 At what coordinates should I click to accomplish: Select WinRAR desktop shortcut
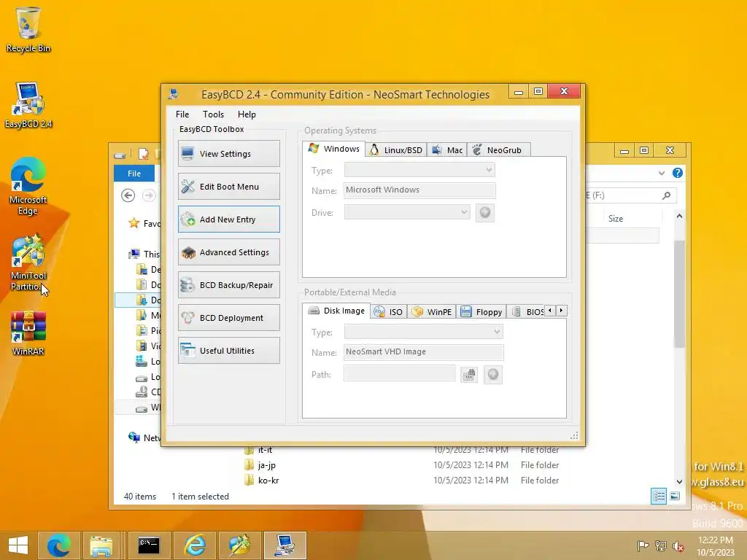[28, 333]
